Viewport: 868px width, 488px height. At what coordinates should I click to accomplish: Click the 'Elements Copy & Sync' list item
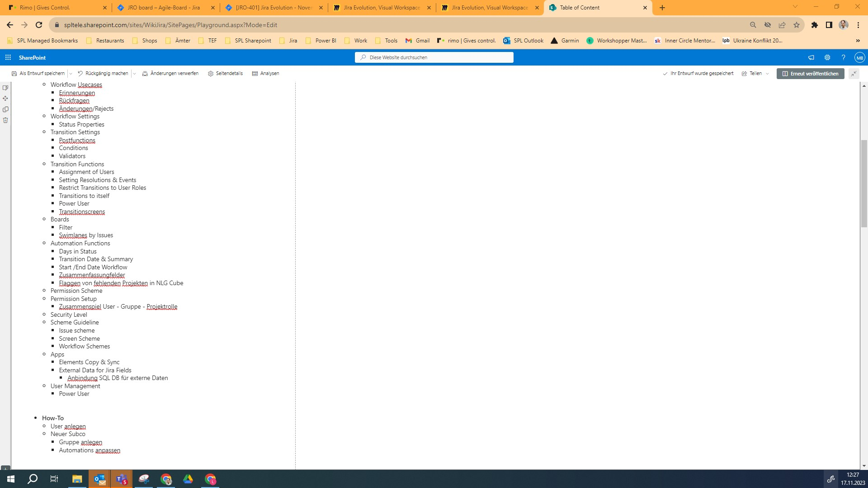point(89,362)
